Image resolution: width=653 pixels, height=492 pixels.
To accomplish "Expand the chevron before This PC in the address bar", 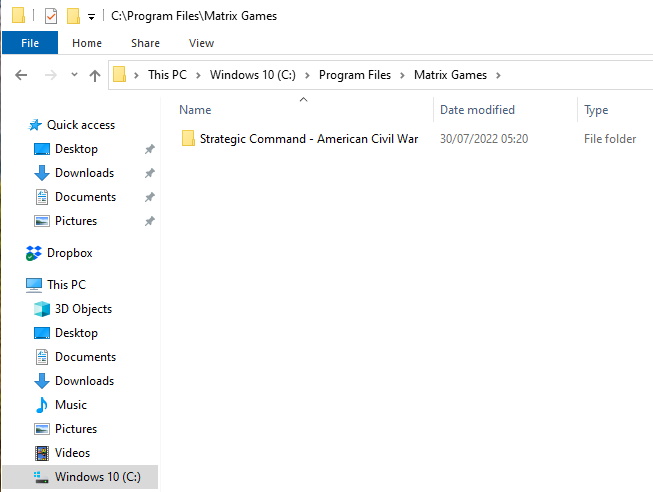I will pyautogui.click(x=136, y=75).
